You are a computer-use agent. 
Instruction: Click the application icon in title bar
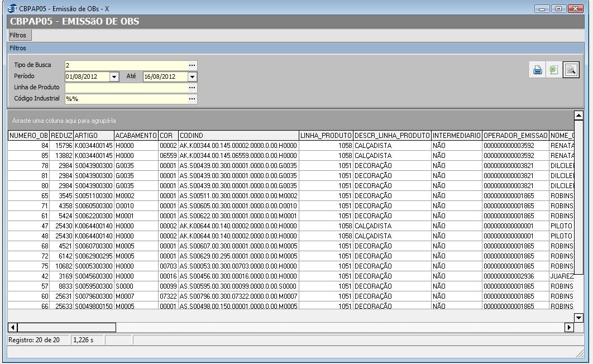[x=13, y=9]
